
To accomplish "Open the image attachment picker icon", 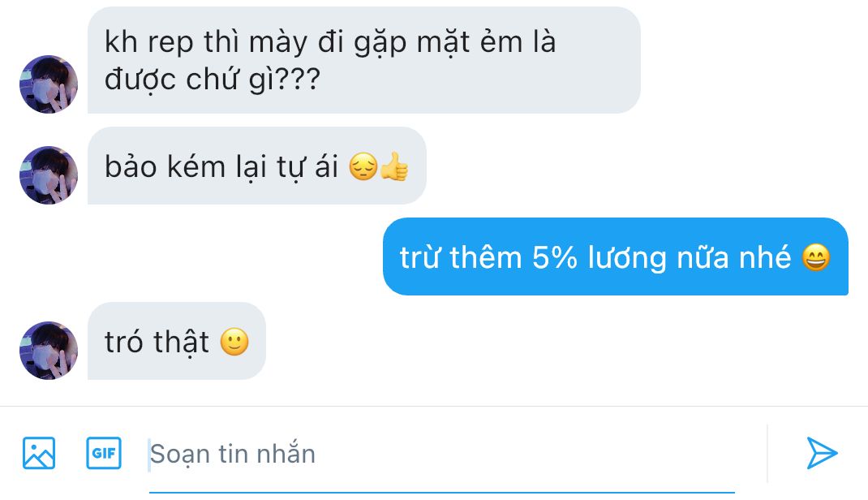I will coord(39,453).
